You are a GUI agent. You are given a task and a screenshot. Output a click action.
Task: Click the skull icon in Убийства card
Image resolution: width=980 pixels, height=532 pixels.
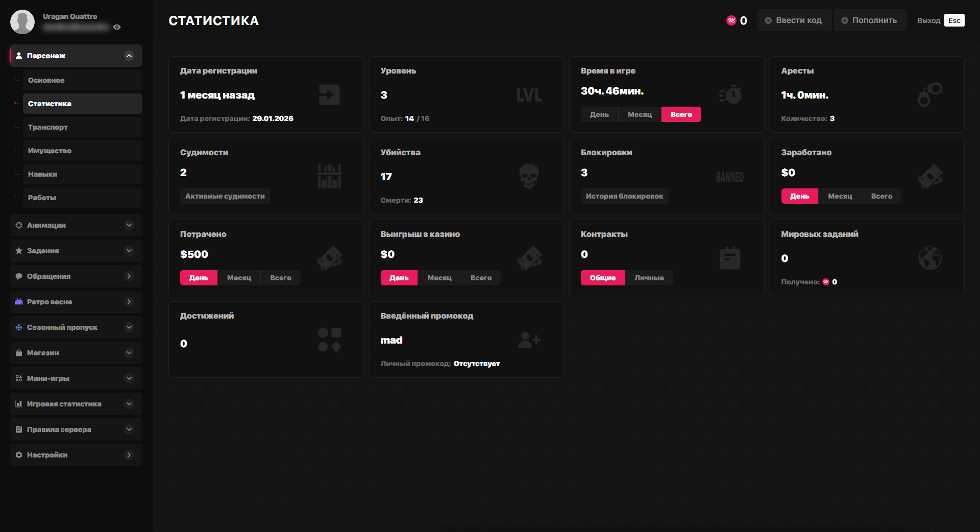point(529,176)
